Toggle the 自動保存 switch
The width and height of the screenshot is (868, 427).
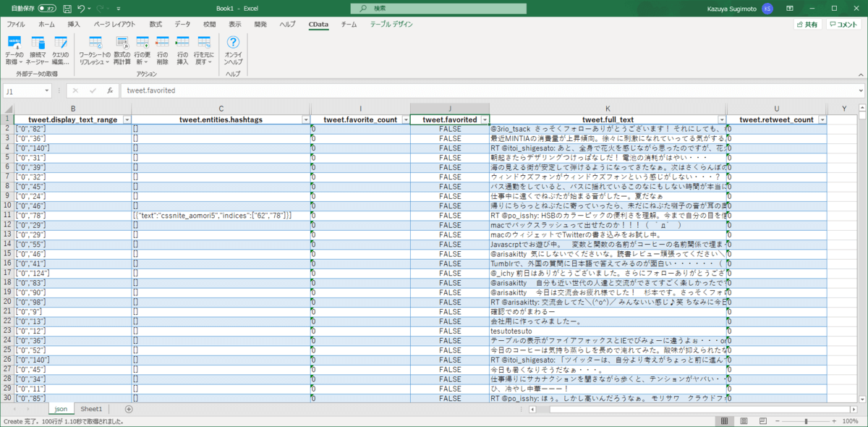(48, 8)
